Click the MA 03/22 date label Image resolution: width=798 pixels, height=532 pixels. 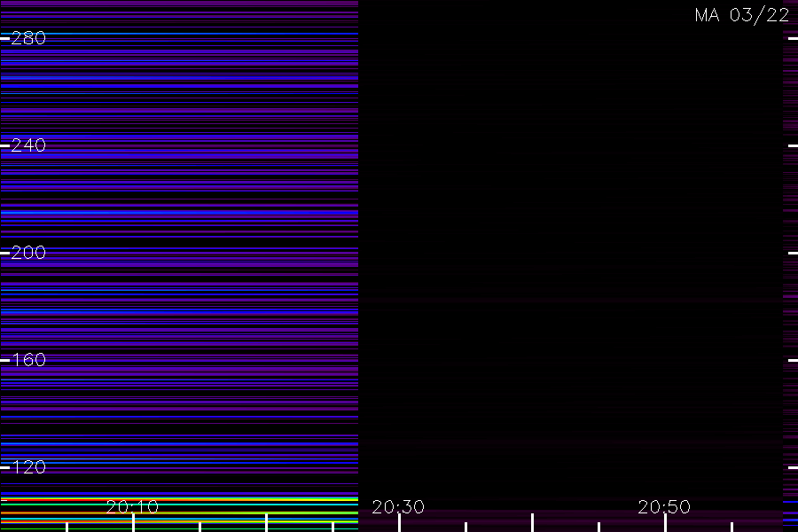point(742,15)
